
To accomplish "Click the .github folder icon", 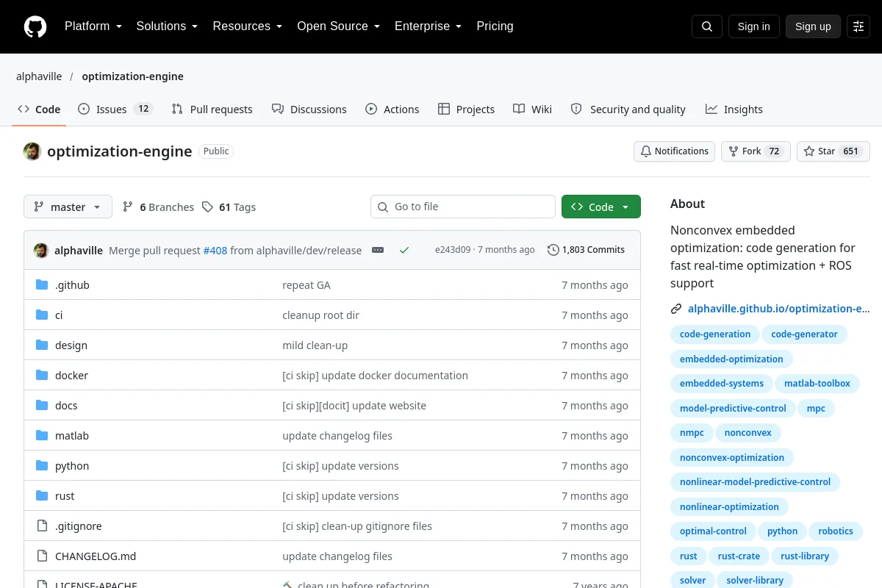I will coord(42,285).
